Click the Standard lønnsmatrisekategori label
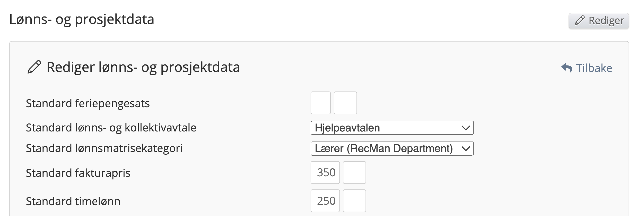The height and width of the screenshot is (216, 644). click(x=104, y=148)
